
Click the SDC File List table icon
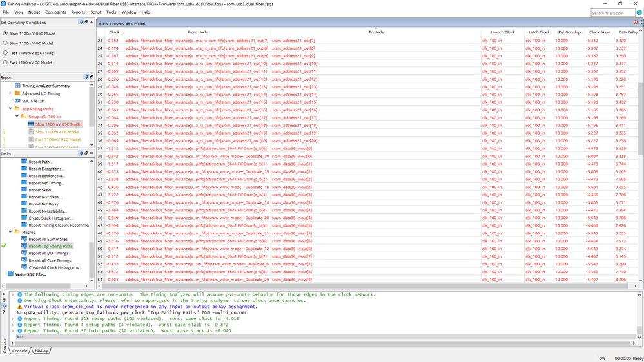18,101
